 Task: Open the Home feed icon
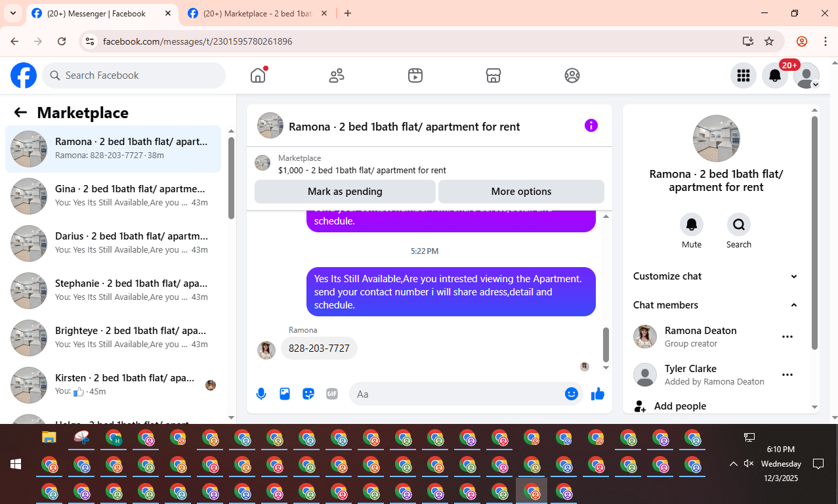pyautogui.click(x=258, y=75)
